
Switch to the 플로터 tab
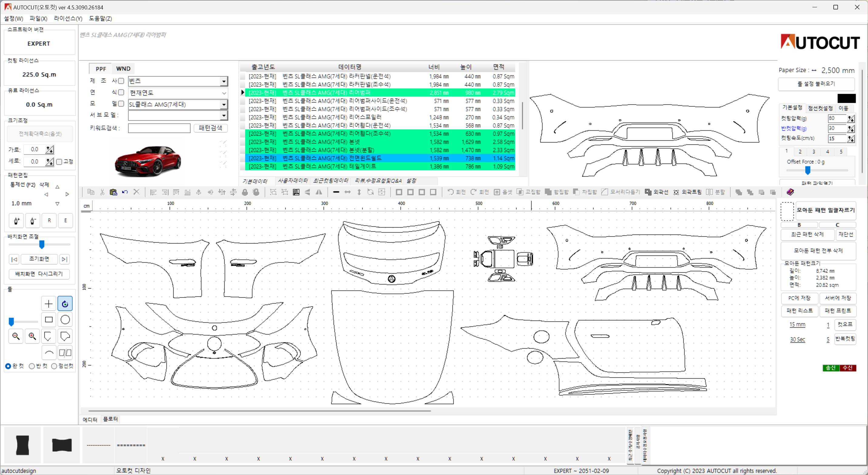pos(110,419)
